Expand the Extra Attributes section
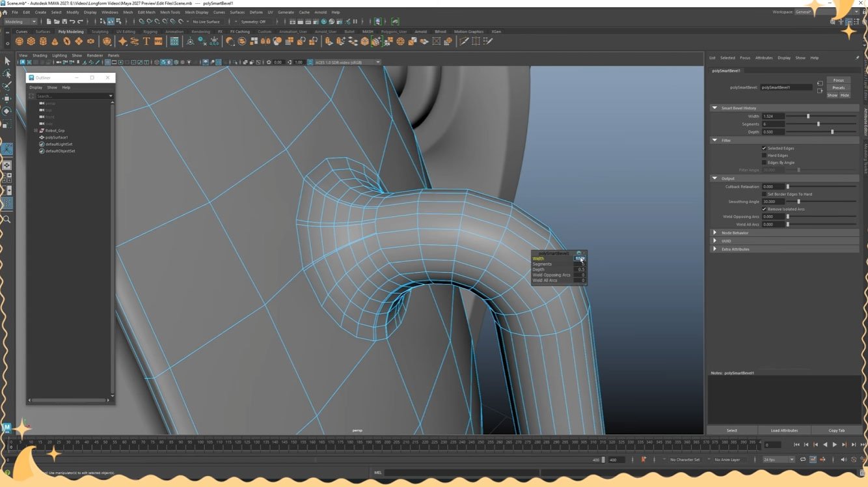This screenshot has height=487, width=868. pos(714,249)
